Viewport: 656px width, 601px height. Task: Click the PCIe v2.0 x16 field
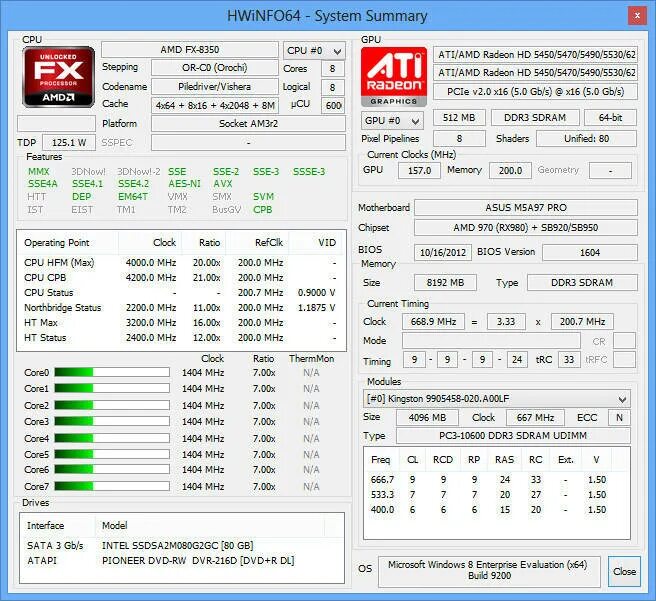pos(536,92)
